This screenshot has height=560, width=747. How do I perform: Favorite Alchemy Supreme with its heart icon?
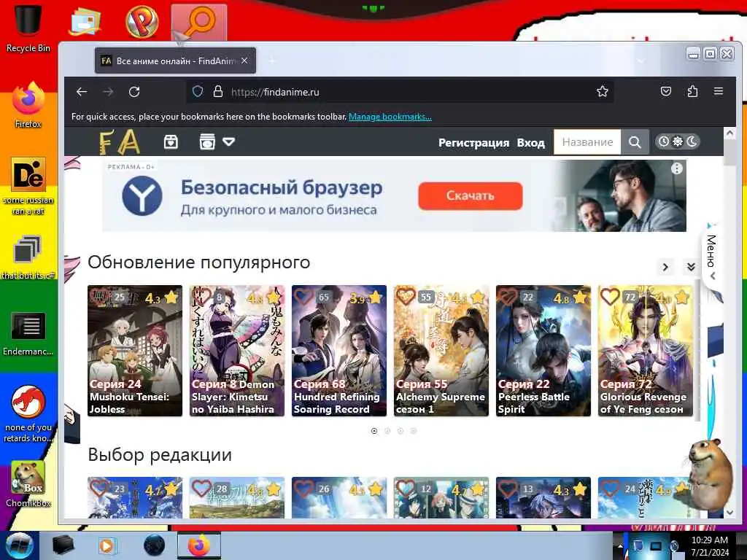pos(406,296)
